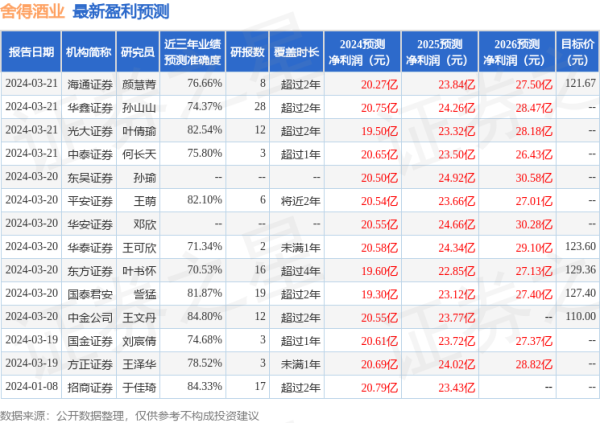Click the 报告日期 column header
The image size is (600, 423).
point(31,52)
